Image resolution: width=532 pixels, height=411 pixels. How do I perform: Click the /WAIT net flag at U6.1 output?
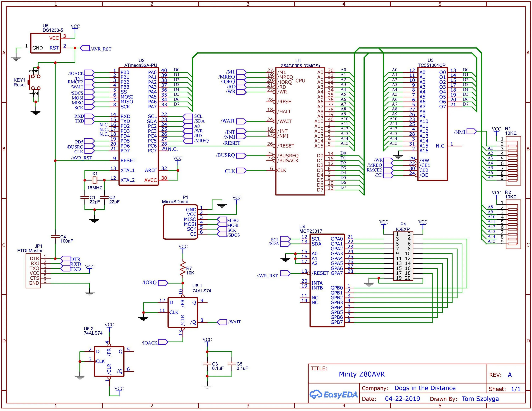pyautogui.click(x=222, y=322)
